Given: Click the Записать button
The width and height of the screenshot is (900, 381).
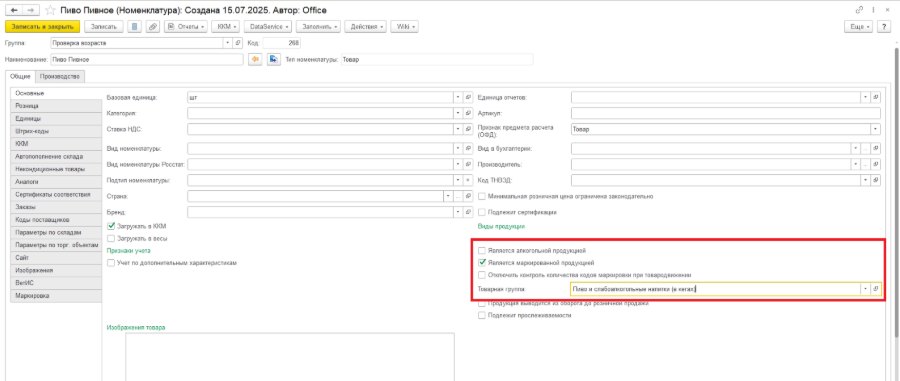Looking at the screenshot, I should click(x=103, y=26).
